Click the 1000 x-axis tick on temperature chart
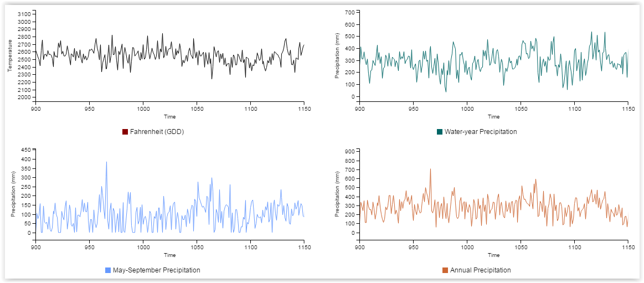Viewport: 644px width, 283px height. pos(143,109)
